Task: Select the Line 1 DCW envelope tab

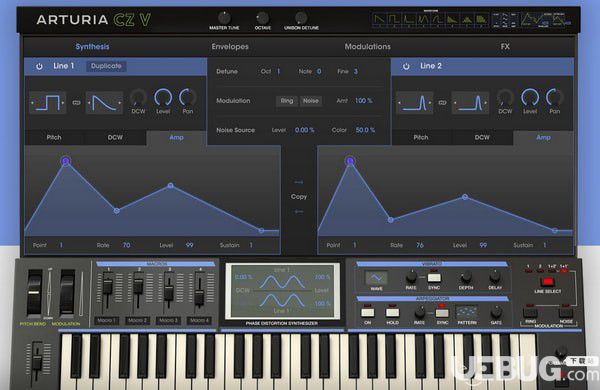Action: coord(115,137)
